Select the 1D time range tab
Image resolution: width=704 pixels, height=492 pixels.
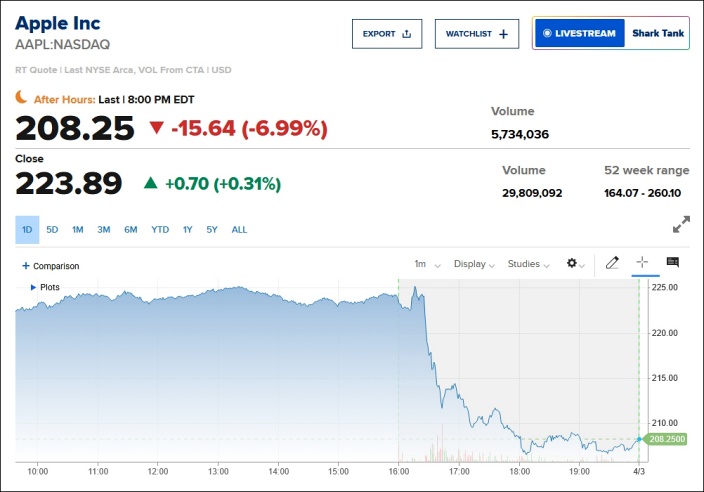(27, 230)
